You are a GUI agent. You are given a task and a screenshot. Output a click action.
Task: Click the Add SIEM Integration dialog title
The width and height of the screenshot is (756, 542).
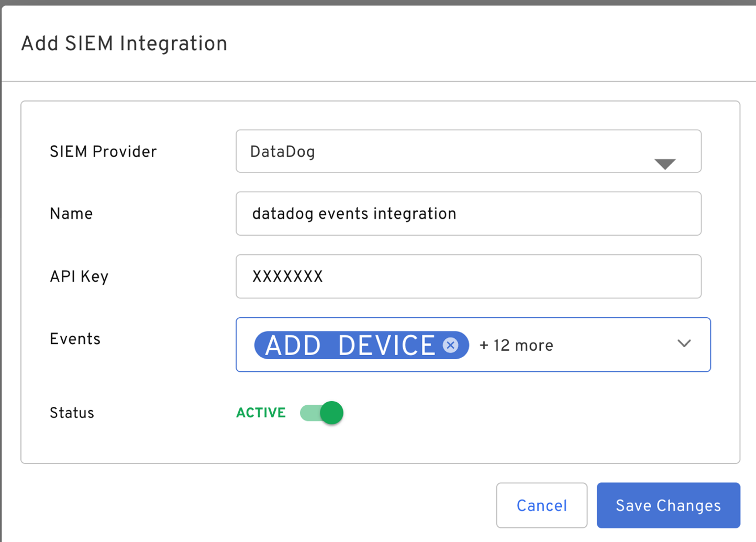[124, 43]
